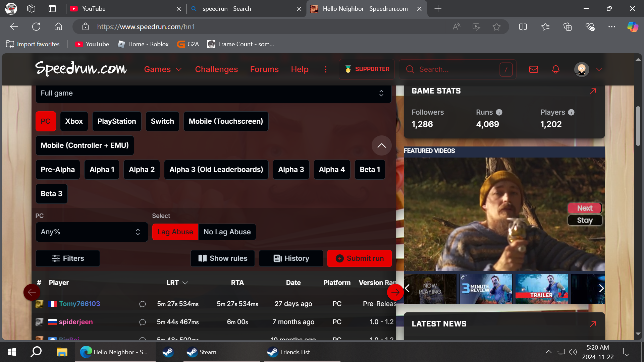This screenshot has height=362, width=644.
Task: Click the page vertical scrollbar thumb
Action: 638,126
